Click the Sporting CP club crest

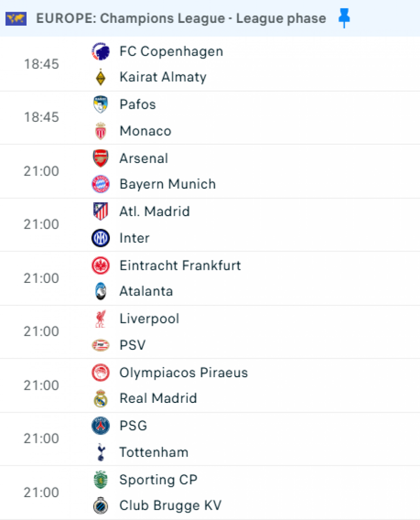pyautogui.click(x=100, y=480)
